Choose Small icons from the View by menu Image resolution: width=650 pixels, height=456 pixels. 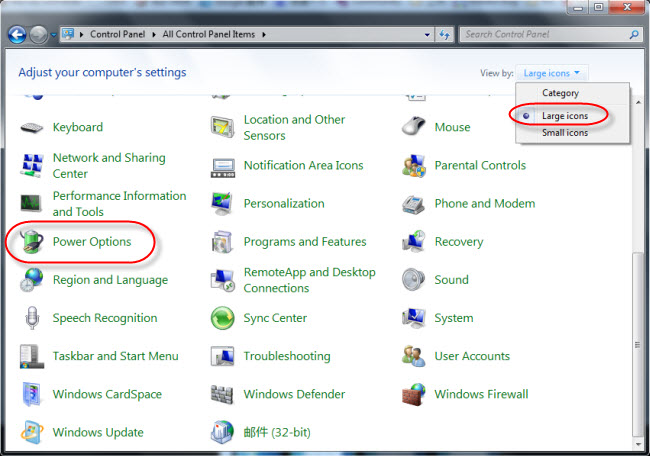point(565,133)
